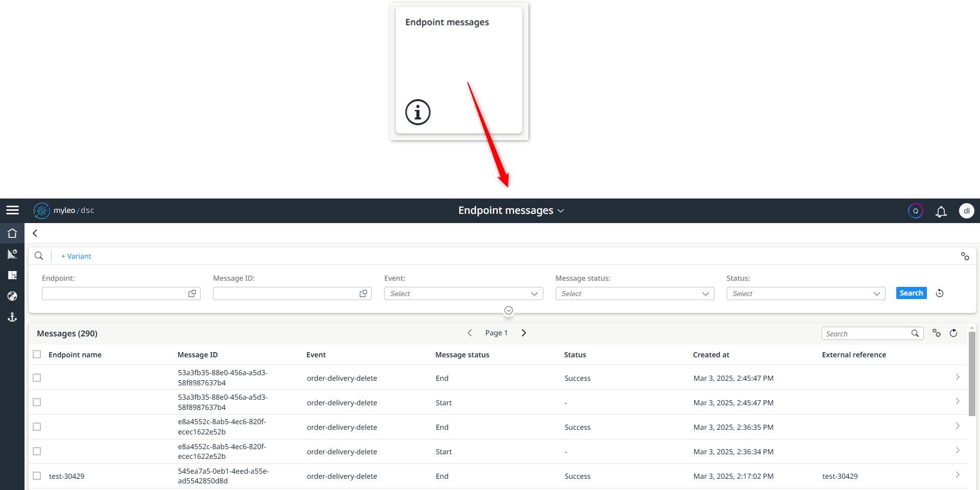Click the myleo dsc logo
Image resolution: width=980 pixels, height=490 pixels.
64,210
